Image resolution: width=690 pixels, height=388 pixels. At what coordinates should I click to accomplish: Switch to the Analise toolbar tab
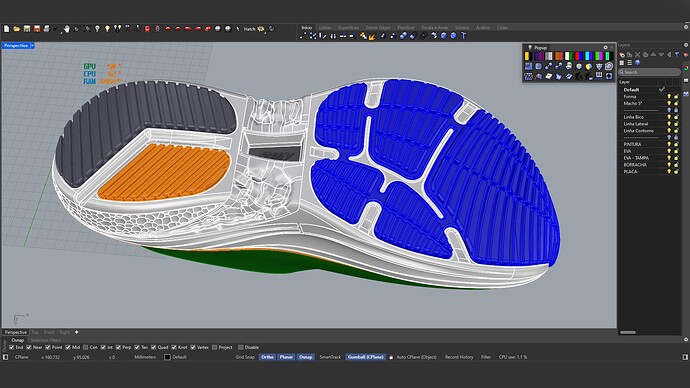(483, 27)
